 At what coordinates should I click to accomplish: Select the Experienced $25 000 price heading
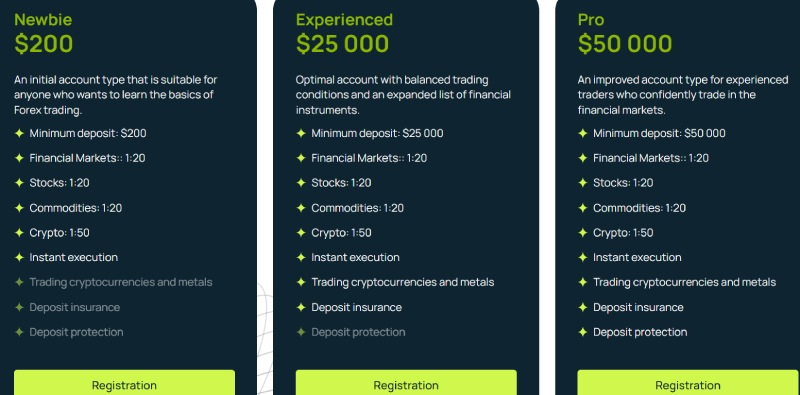(x=342, y=44)
